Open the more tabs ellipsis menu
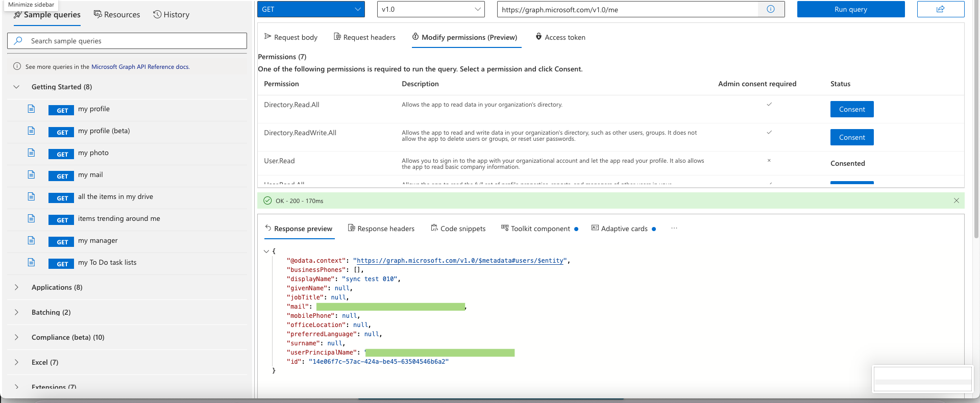The height and width of the screenshot is (403, 980). pos(674,228)
